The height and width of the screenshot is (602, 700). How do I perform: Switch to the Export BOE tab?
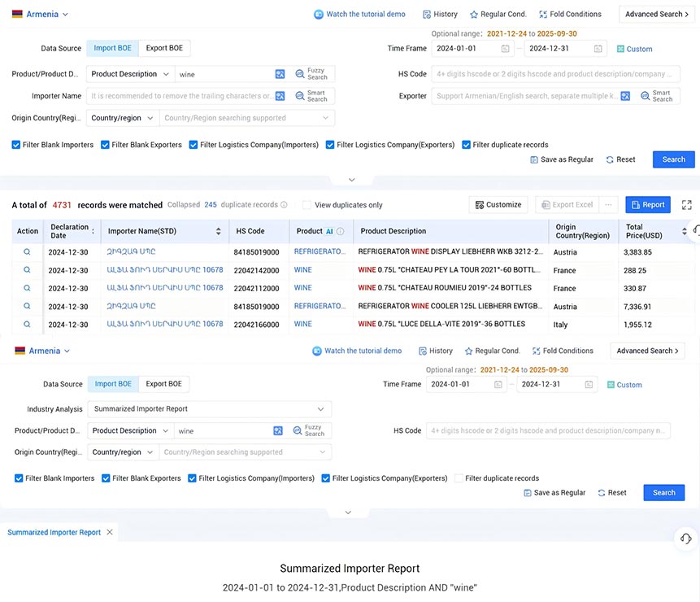(164, 48)
